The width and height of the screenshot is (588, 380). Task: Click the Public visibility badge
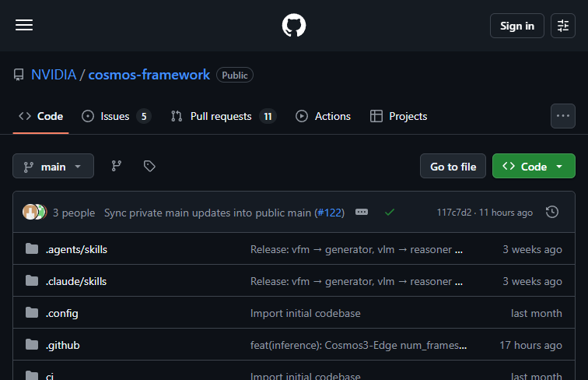235,75
